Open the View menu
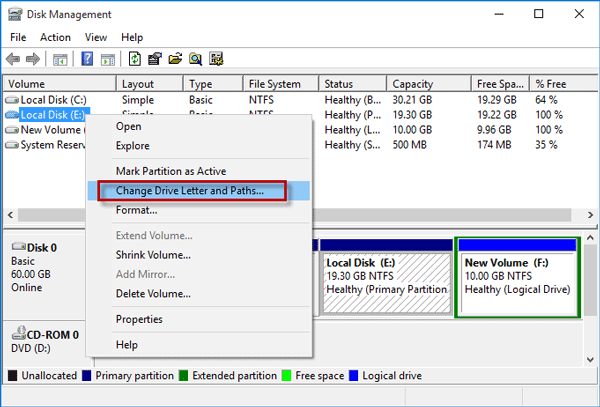This screenshot has height=407, width=600. (x=97, y=37)
